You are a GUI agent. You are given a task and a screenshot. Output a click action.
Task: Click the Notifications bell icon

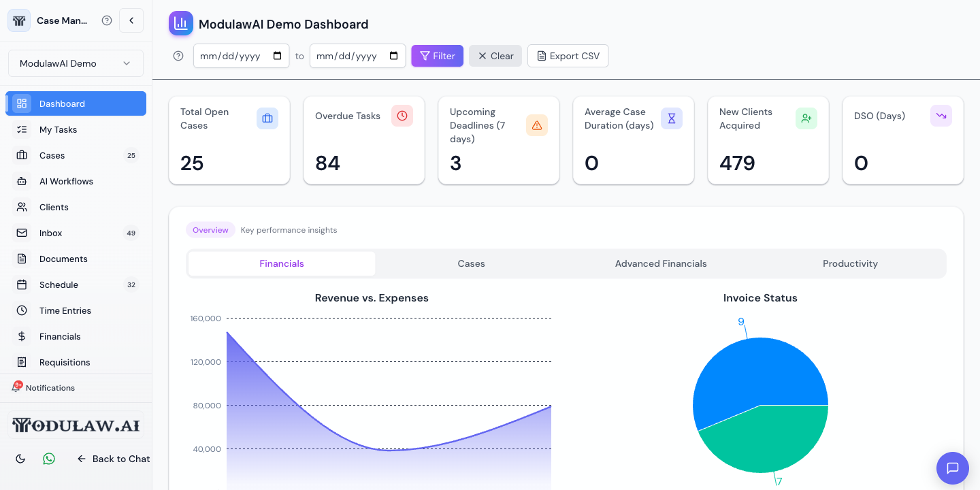coord(16,387)
